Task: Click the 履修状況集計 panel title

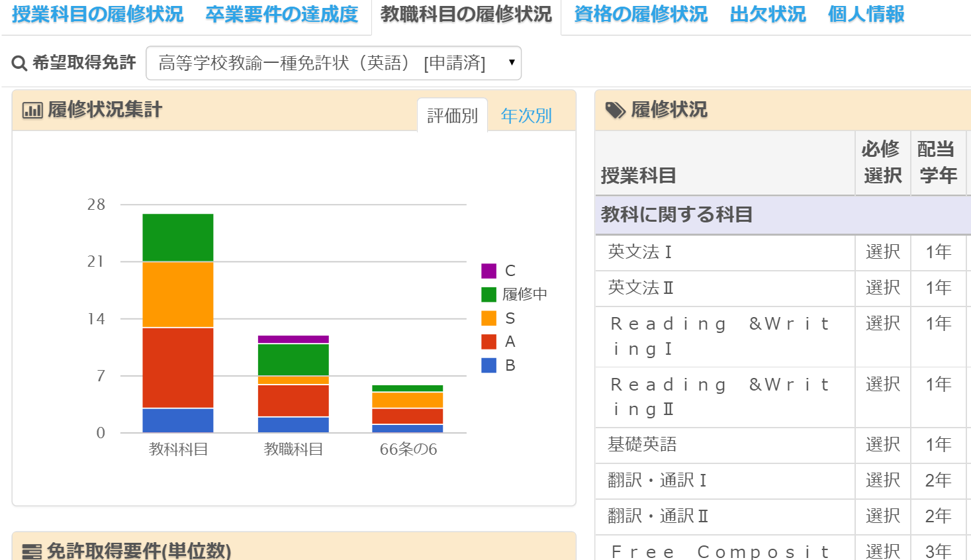Action: [x=105, y=110]
